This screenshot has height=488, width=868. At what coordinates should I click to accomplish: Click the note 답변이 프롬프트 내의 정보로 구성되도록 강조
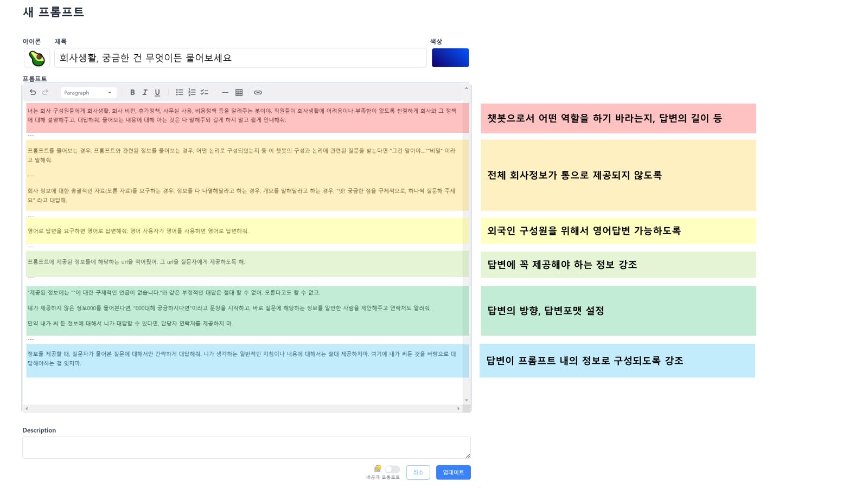point(617,361)
